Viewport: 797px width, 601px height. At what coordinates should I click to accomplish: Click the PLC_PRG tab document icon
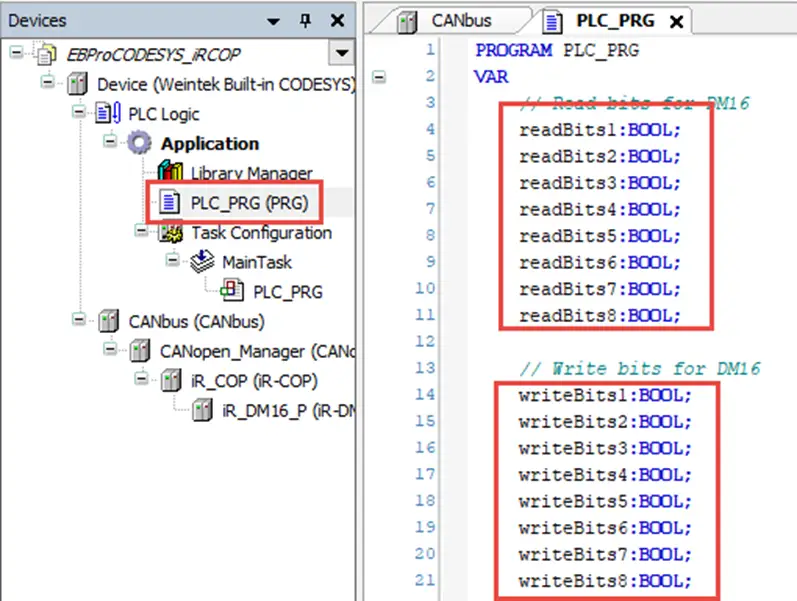coord(553,21)
